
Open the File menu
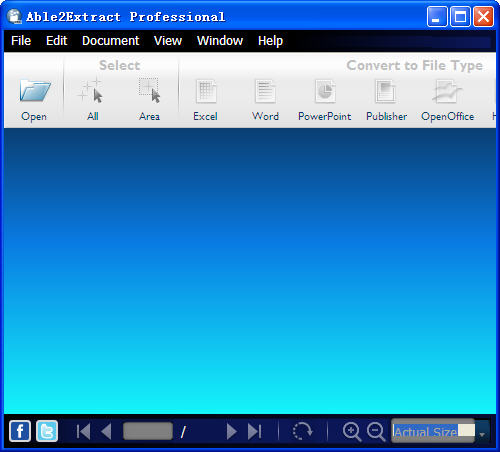tap(21, 41)
